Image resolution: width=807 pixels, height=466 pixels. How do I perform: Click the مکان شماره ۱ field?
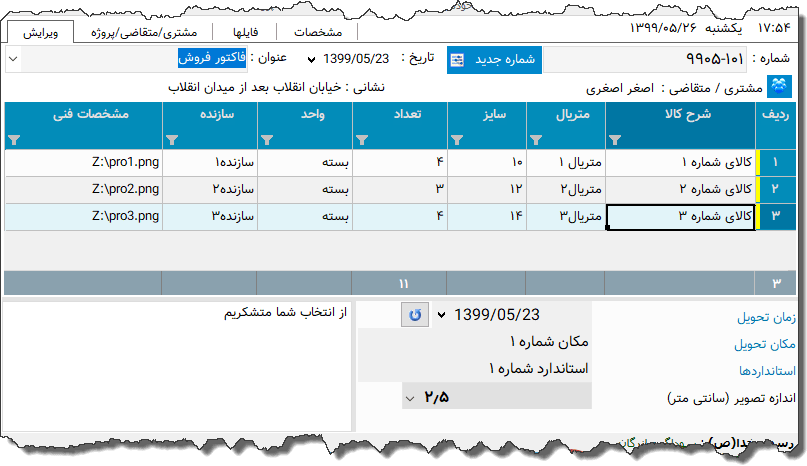[x=475, y=342]
